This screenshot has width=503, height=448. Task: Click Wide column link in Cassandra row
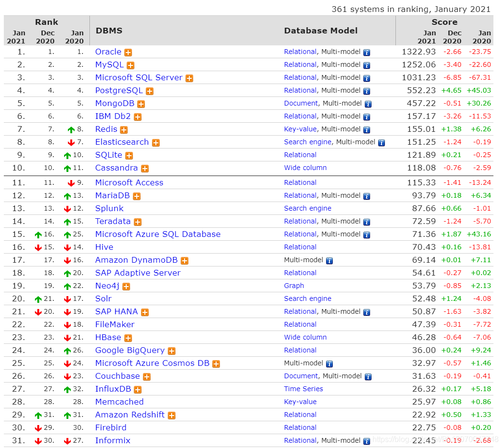click(x=306, y=168)
